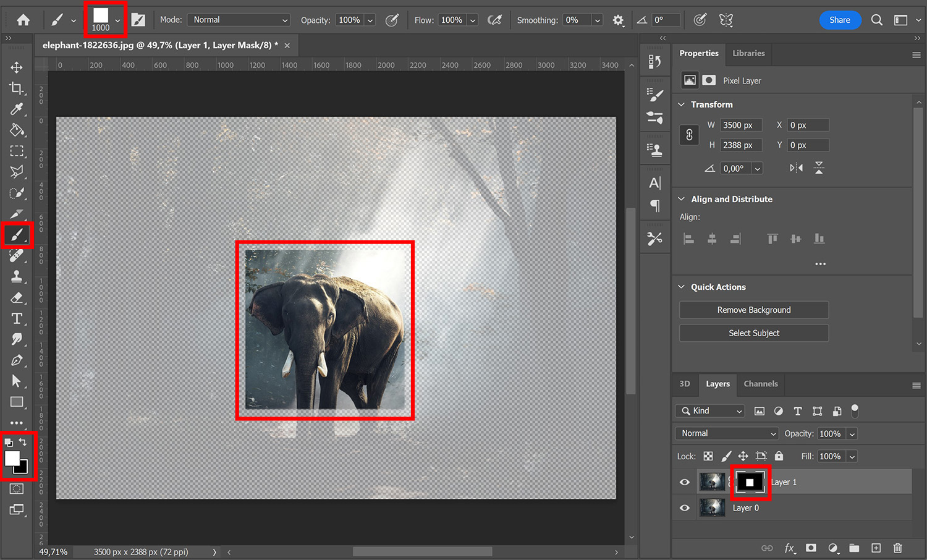927x560 pixels.
Task: Enable Lock transparent pixels for the layer
Action: coord(708,456)
